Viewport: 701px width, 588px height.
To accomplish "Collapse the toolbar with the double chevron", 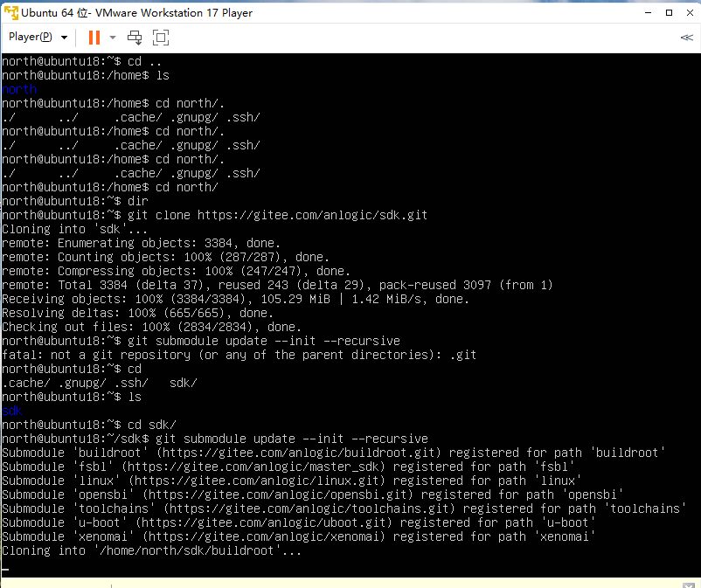I will (x=687, y=38).
